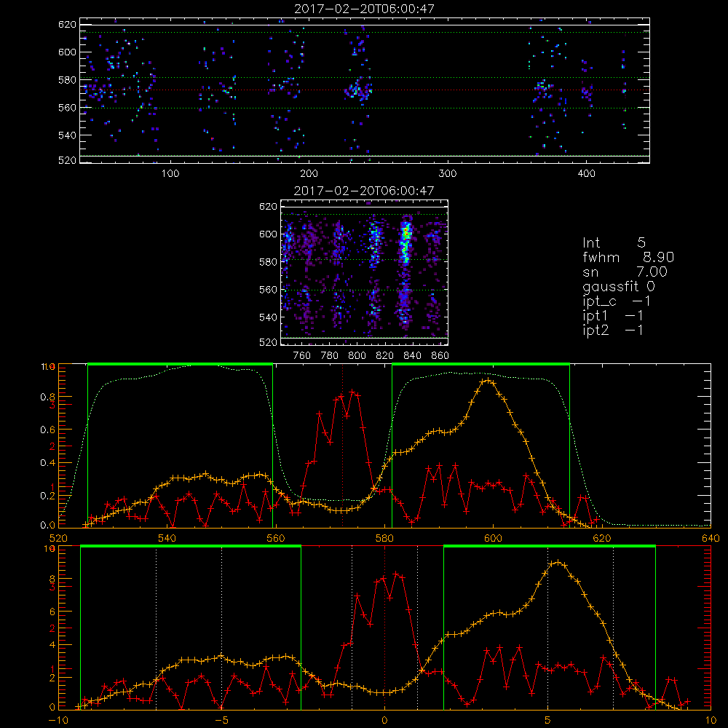Click x-axis label 860 under the middle image
Image resolution: width=728 pixels, height=728 pixels.
point(440,356)
